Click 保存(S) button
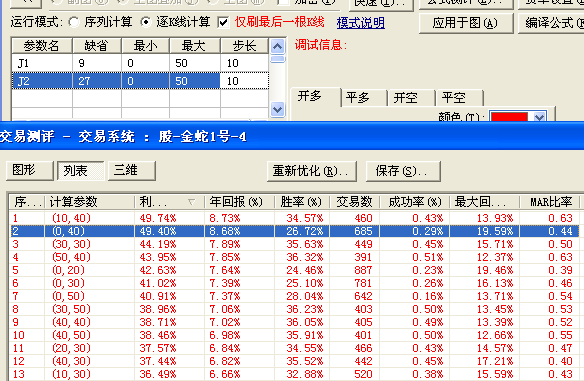The image size is (584, 381). [403, 171]
